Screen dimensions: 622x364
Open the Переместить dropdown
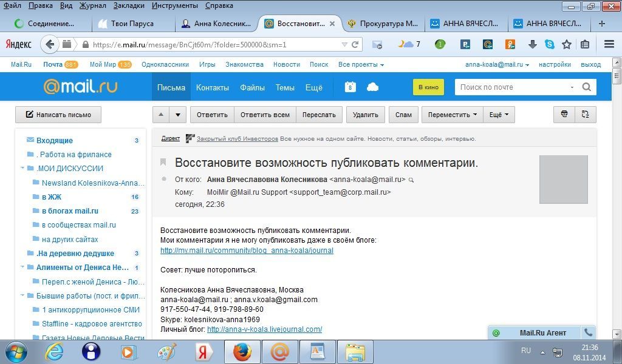tap(452, 115)
